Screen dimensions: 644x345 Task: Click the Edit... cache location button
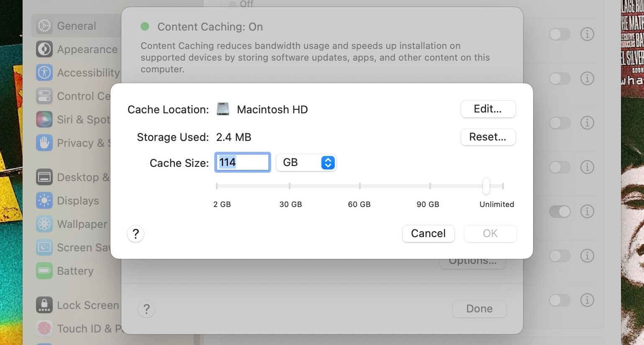pyautogui.click(x=488, y=109)
